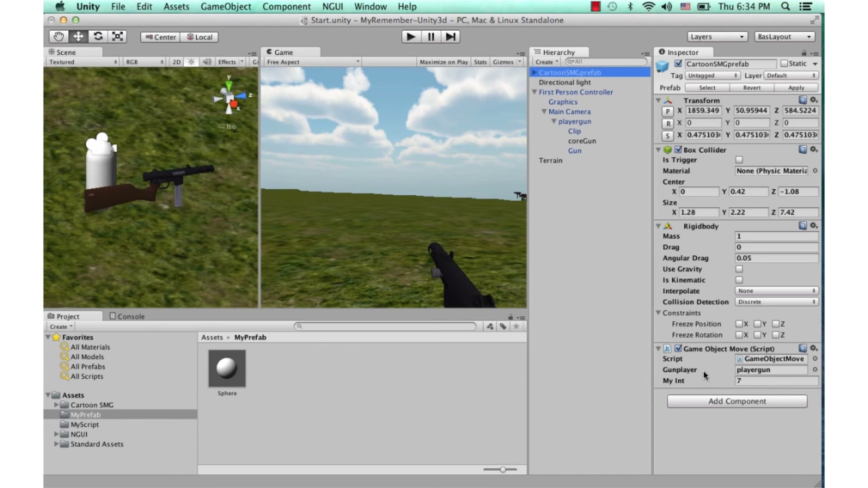Pick Gunplayer object selector circle
Image resolution: width=868 pixels, height=488 pixels.
point(815,370)
